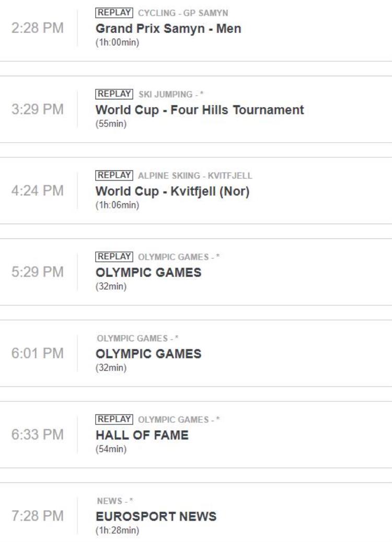Select the 4:24 PM time slot

pos(37,190)
